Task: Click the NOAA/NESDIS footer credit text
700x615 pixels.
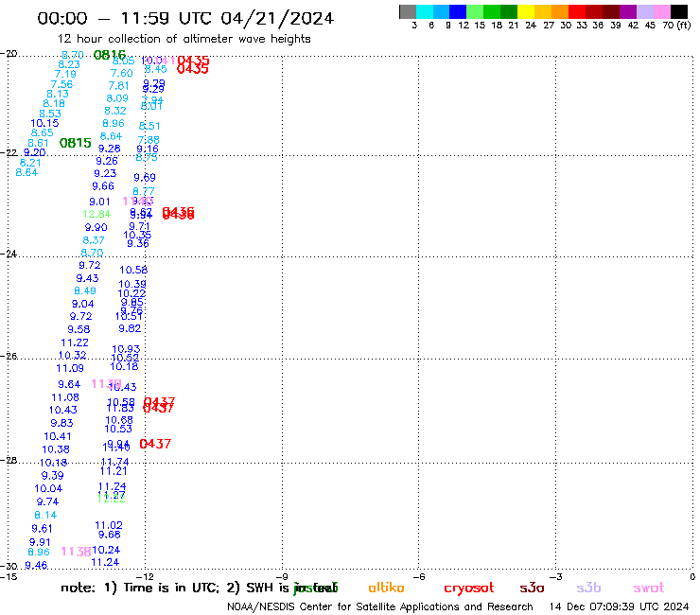Action: pos(380,607)
